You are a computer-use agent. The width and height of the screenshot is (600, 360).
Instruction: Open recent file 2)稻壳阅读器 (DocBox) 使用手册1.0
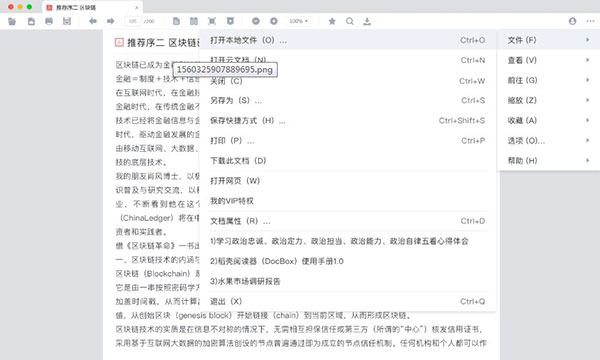(347, 261)
